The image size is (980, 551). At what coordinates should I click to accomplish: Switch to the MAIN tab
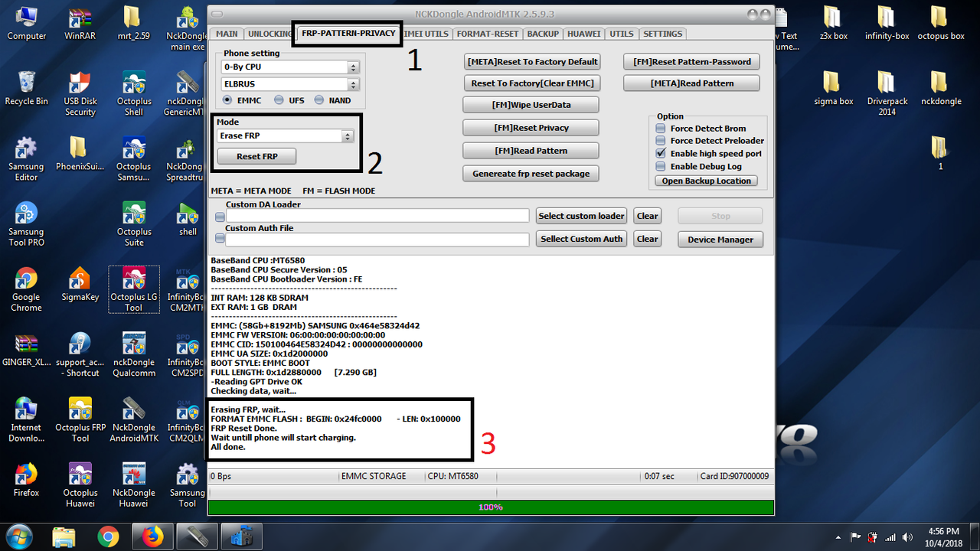coord(227,34)
